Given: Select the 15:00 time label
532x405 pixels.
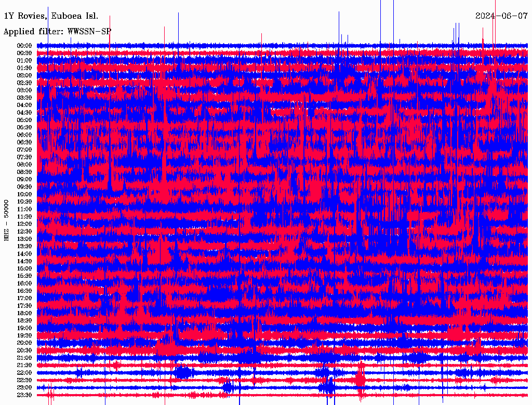Looking at the screenshot, I should click(x=24, y=268).
